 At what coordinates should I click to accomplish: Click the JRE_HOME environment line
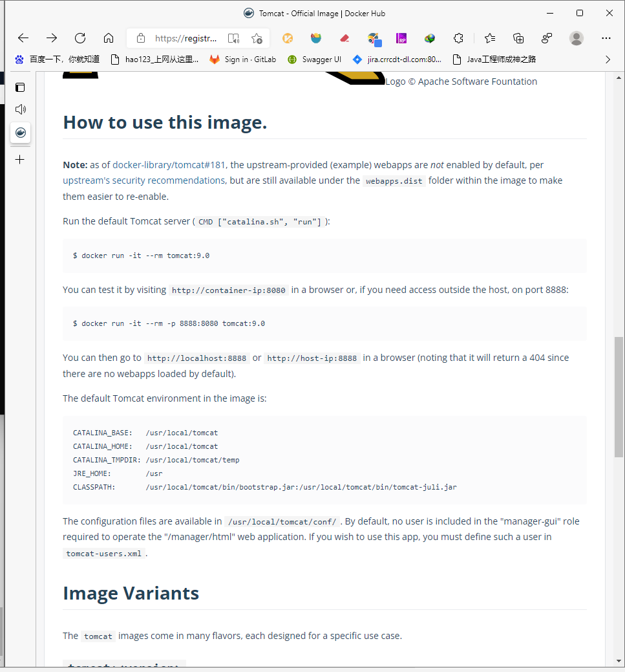[118, 473]
